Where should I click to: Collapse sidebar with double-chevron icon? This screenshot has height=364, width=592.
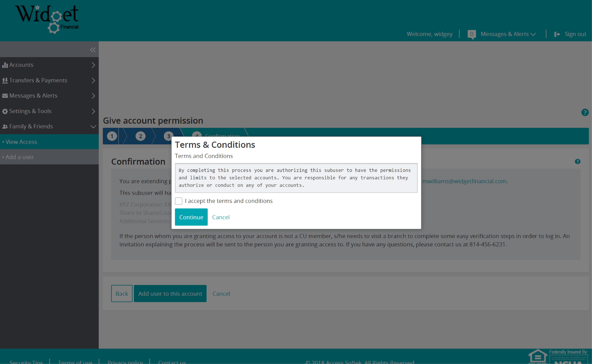click(x=93, y=50)
